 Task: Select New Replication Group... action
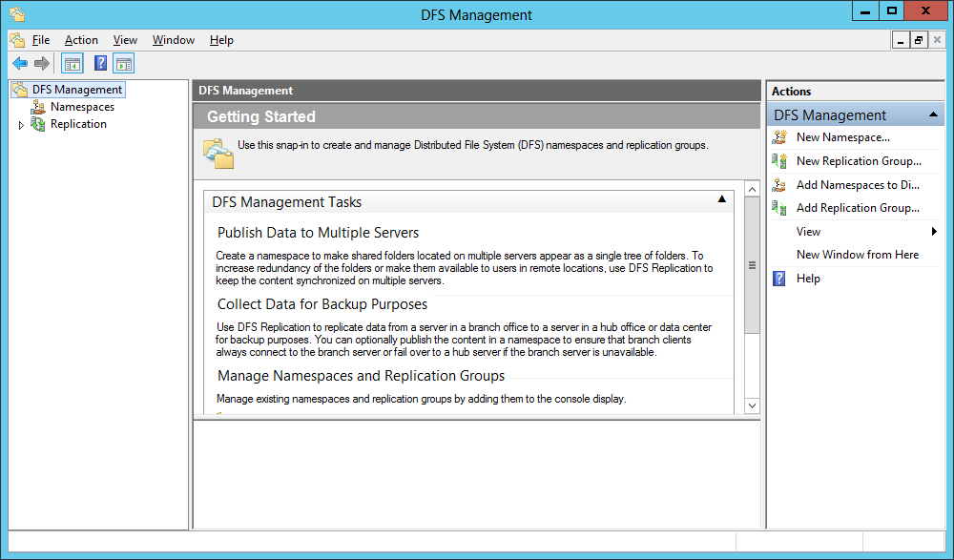[860, 160]
